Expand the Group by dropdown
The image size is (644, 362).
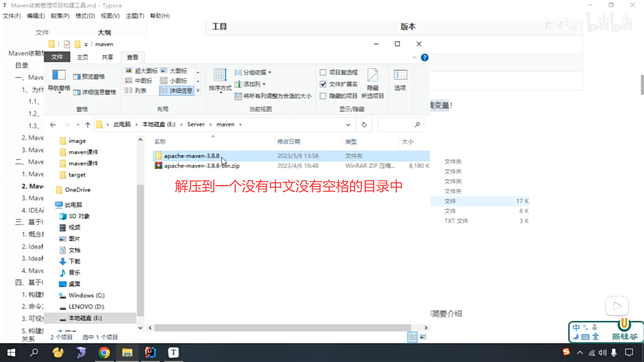pos(254,72)
